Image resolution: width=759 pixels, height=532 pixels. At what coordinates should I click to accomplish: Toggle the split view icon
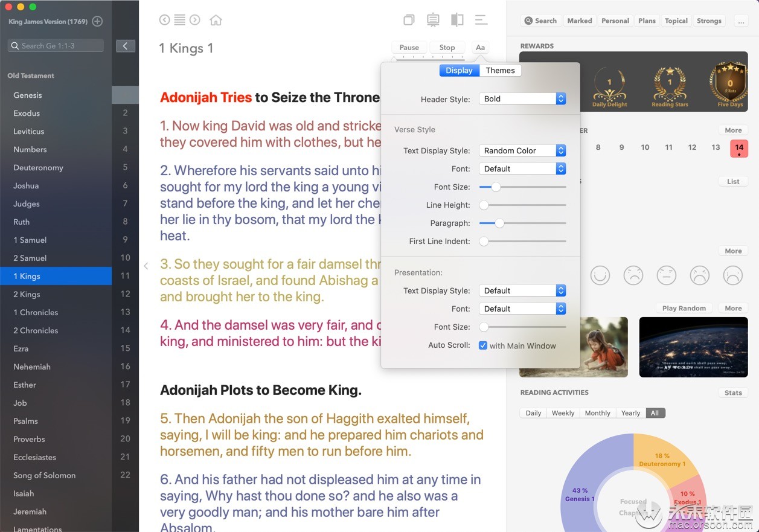point(457,20)
